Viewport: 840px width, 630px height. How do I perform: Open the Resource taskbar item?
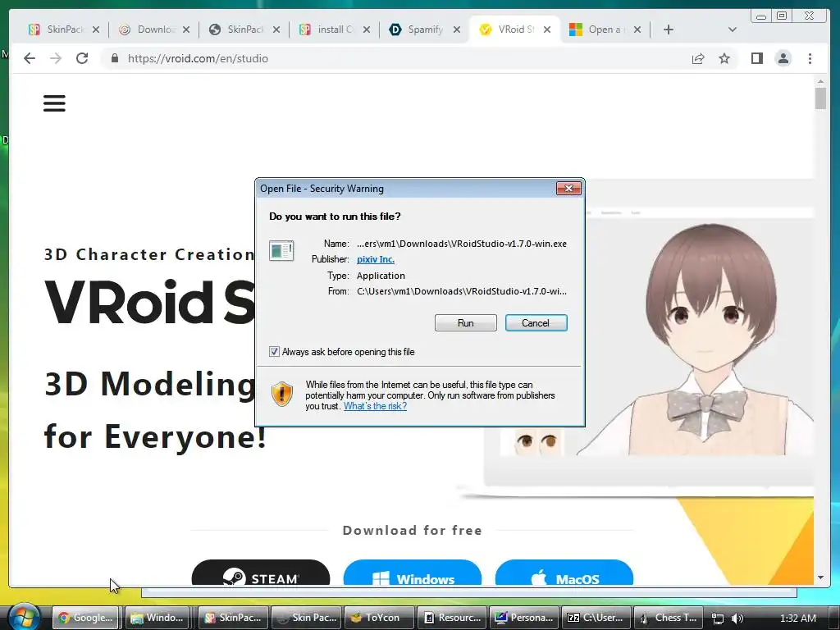click(452, 618)
